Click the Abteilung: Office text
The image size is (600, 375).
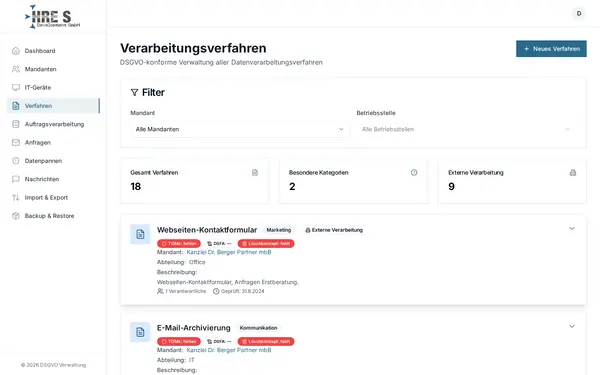(181, 262)
